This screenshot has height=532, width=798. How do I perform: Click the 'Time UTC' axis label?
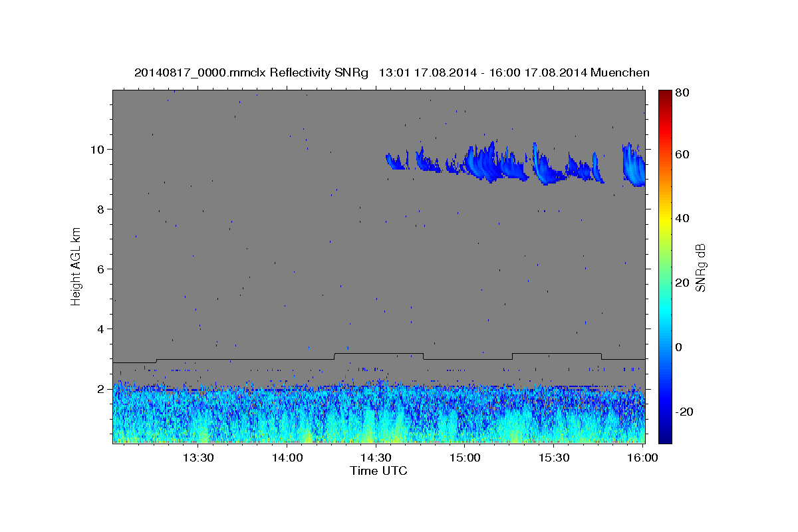tap(378, 471)
